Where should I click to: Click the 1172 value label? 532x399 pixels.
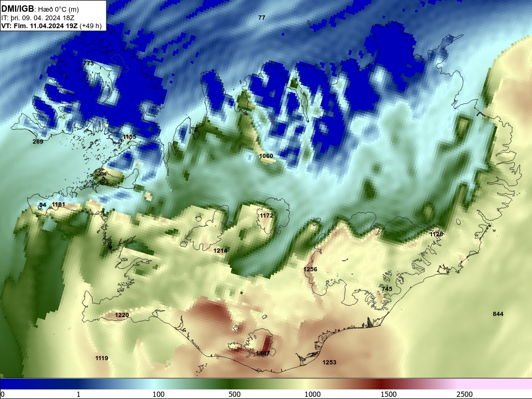267,215
